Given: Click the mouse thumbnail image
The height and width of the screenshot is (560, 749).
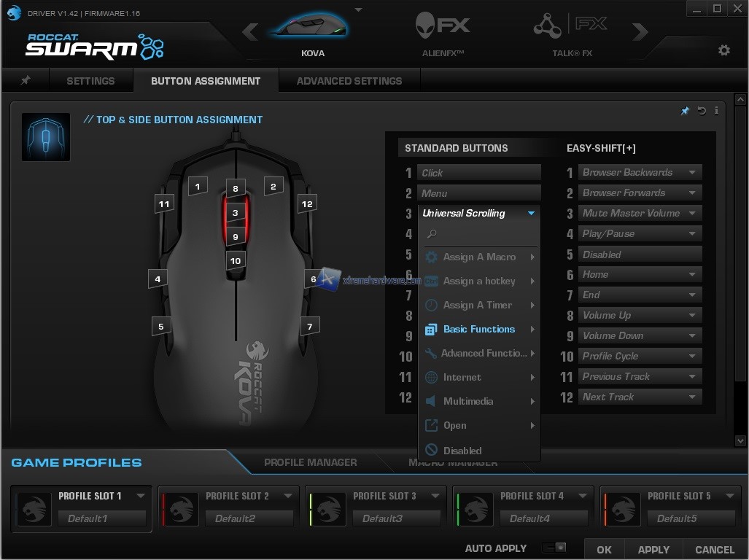Looking at the screenshot, I should (x=46, y=137).
